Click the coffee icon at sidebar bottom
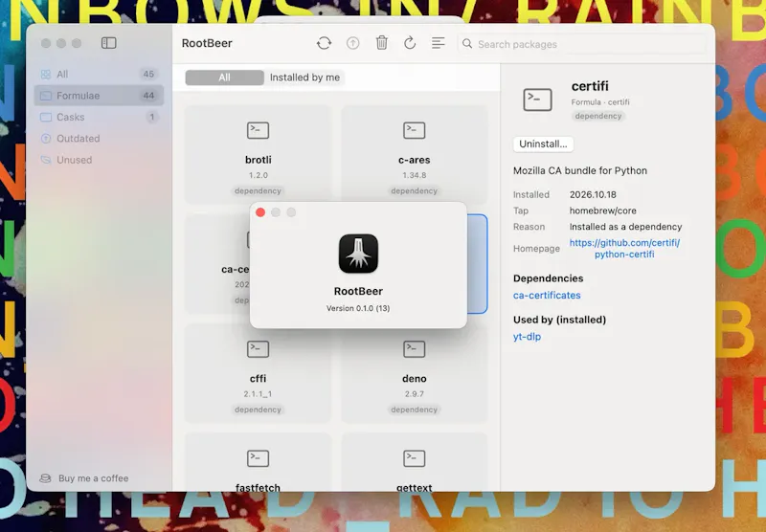The image size is (766, 532). click(45, 478)
